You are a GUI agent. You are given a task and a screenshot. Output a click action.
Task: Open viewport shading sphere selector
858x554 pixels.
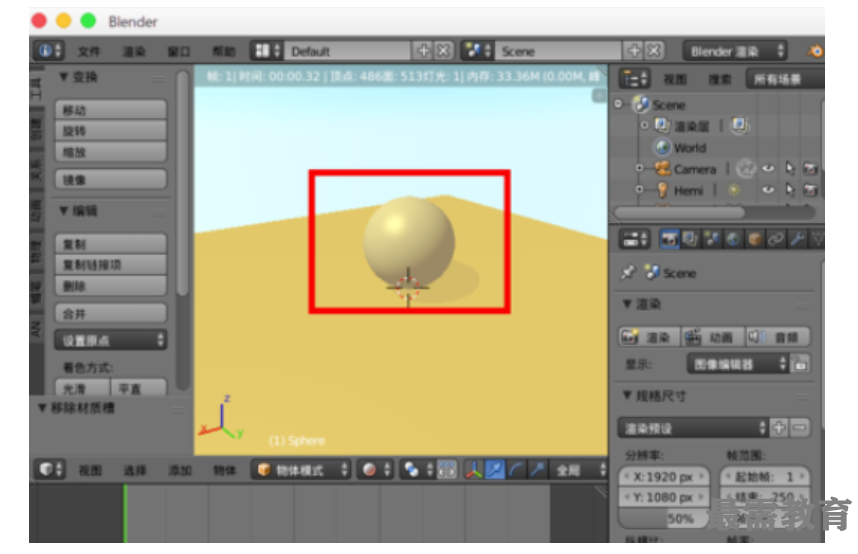pyautogui.click(x=375, y=470)
